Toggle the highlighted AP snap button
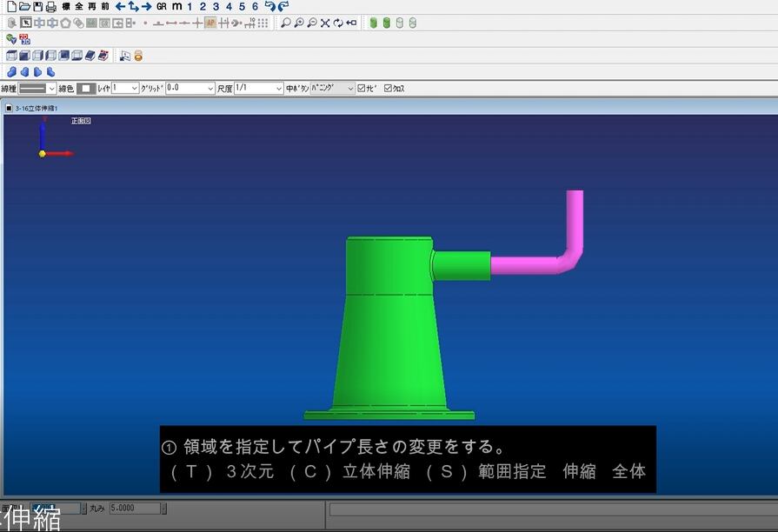The width and height of the screenshot is (778, 532). coord(210,23)
